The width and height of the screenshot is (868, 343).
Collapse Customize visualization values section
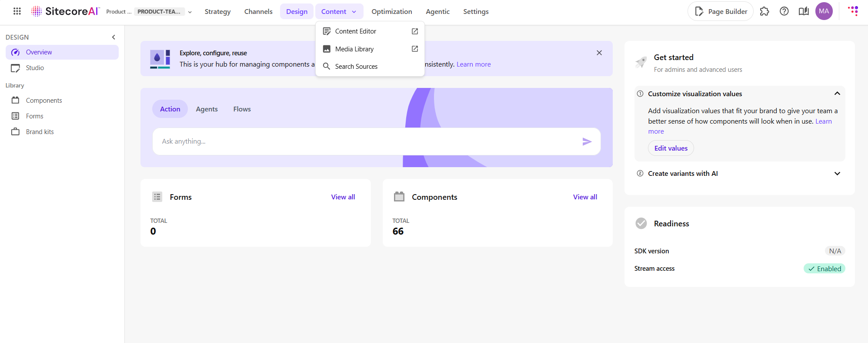[x=837, y=94]
